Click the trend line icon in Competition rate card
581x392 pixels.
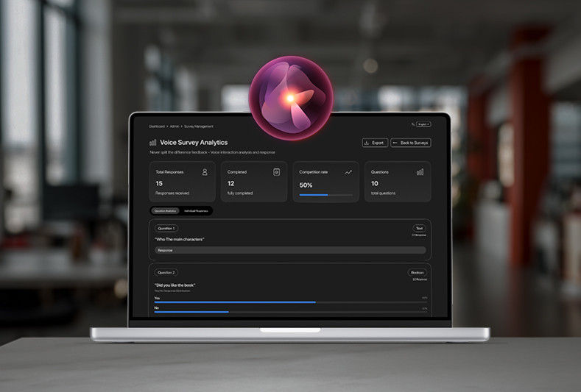(348, 172)
